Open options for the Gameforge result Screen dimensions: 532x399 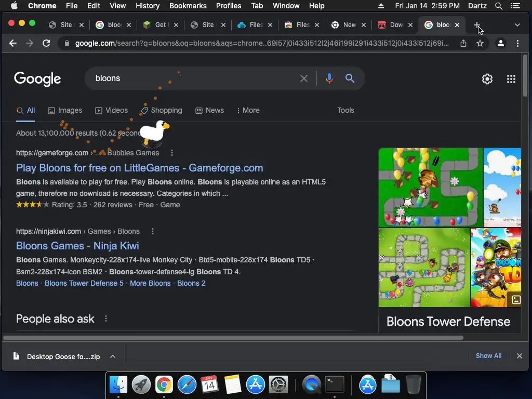pos(172,153)
